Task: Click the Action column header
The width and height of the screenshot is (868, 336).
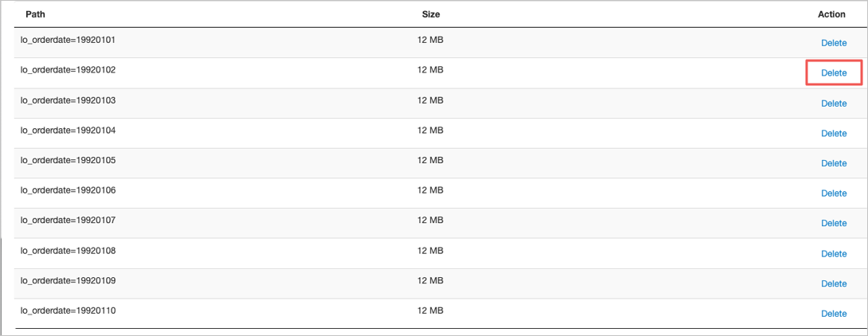Action: tap(831, 14)
